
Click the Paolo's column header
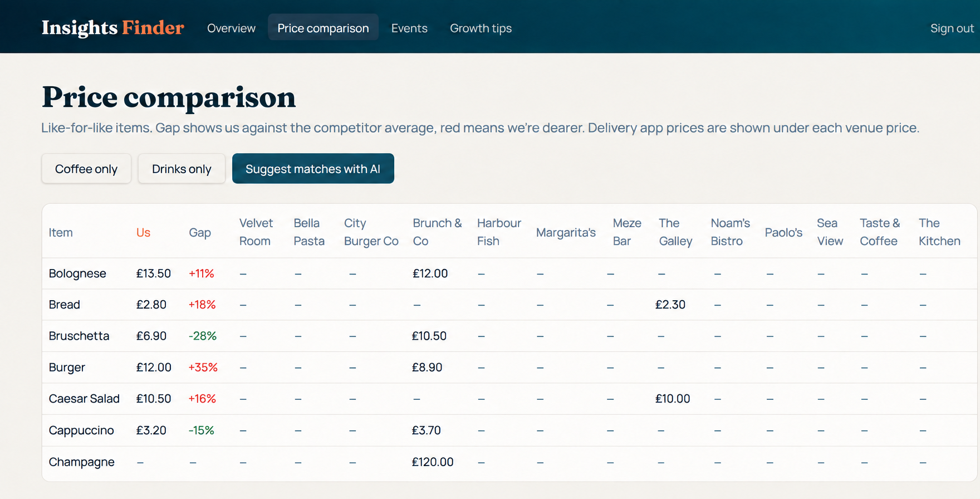tap(783, 232)
